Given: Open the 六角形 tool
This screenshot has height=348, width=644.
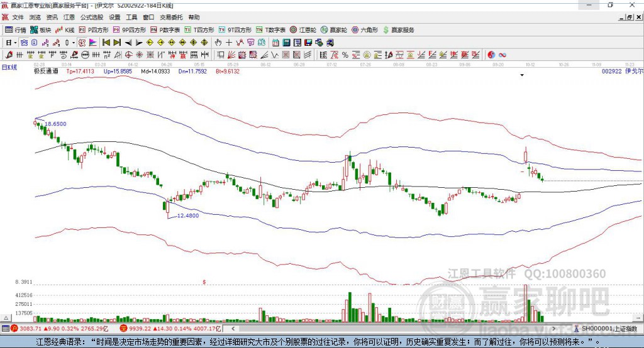Looking at the screenshot, I should 364,30.
